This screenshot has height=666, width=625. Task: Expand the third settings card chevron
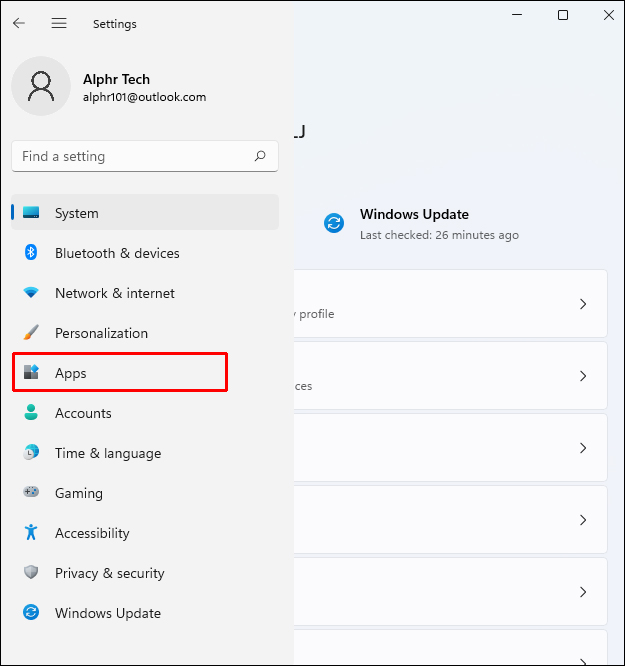pos(583,448)
